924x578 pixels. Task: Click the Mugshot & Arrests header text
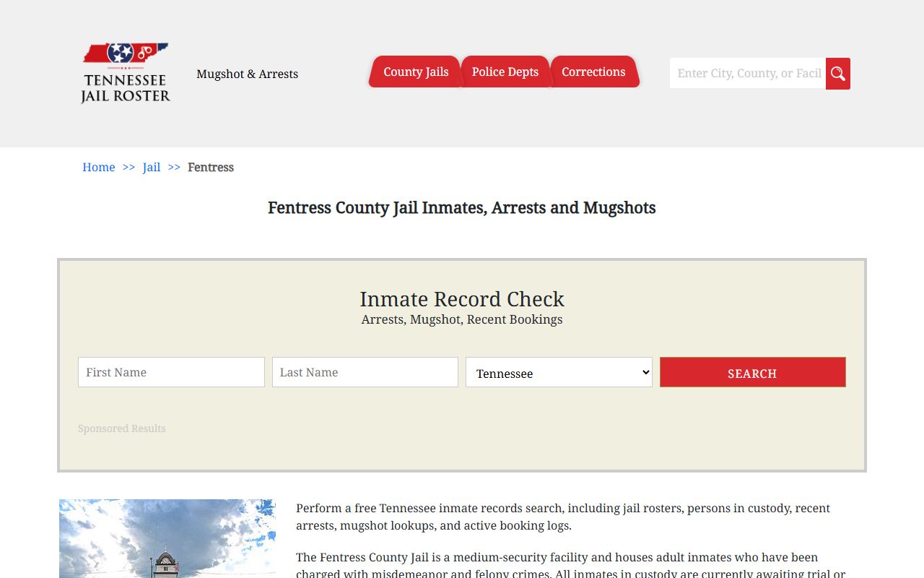pyautogui.click(x=248, y=74)
